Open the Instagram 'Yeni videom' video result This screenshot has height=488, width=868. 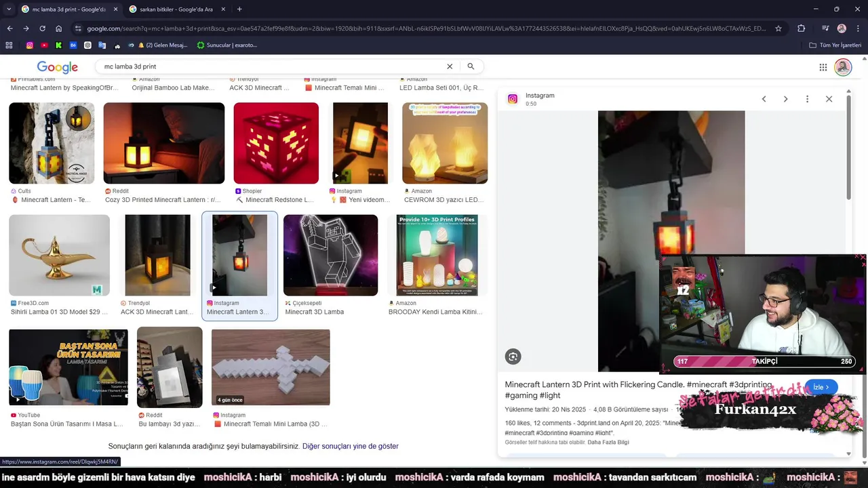pos(360,143)
